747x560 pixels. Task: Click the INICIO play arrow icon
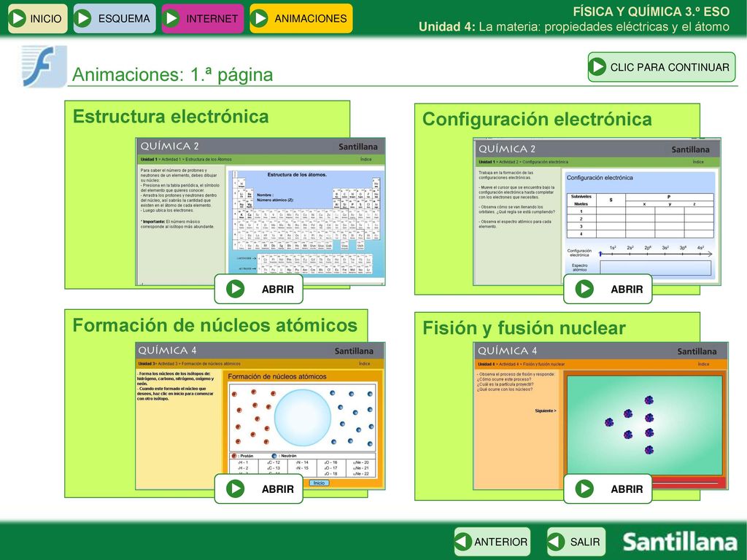[x=18, y=18]
